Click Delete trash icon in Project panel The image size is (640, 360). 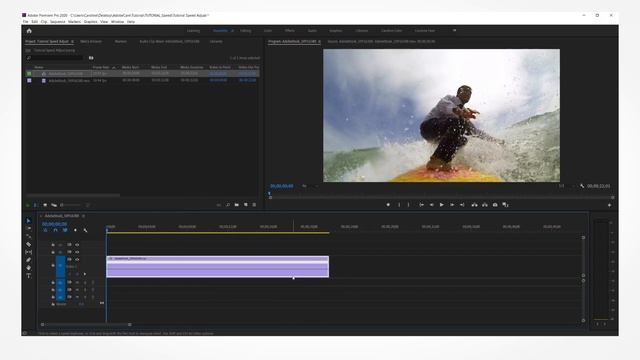[x=254, y=205]
